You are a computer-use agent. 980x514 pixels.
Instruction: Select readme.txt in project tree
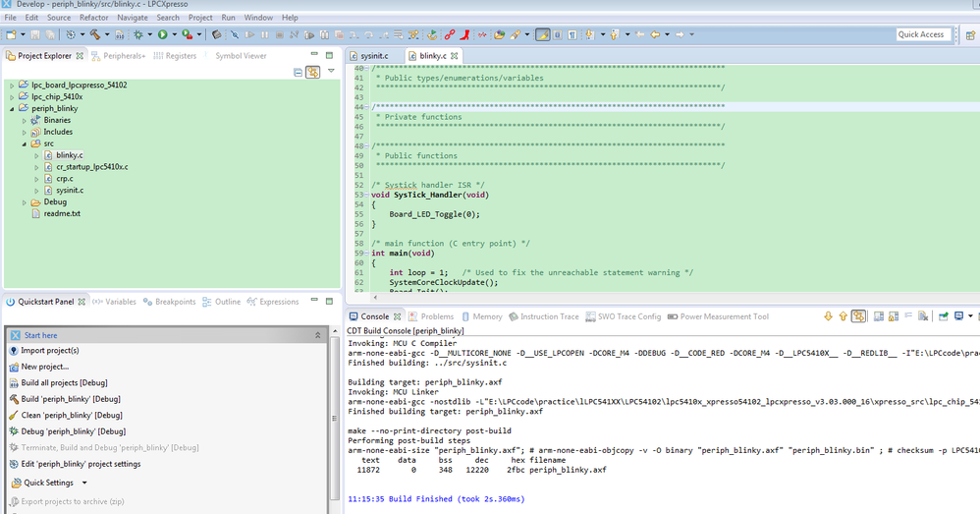[62, 214]
